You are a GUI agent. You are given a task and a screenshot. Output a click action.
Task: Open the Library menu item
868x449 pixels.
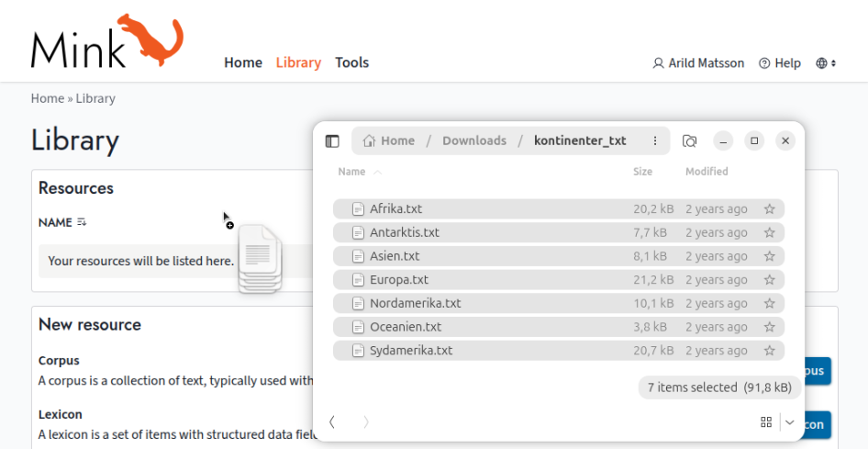(298, 62)
